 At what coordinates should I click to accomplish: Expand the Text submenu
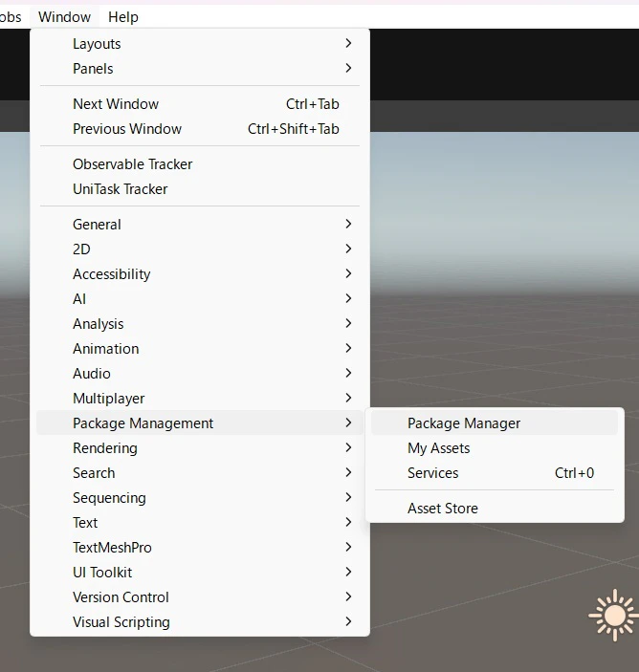coord(200,523)
